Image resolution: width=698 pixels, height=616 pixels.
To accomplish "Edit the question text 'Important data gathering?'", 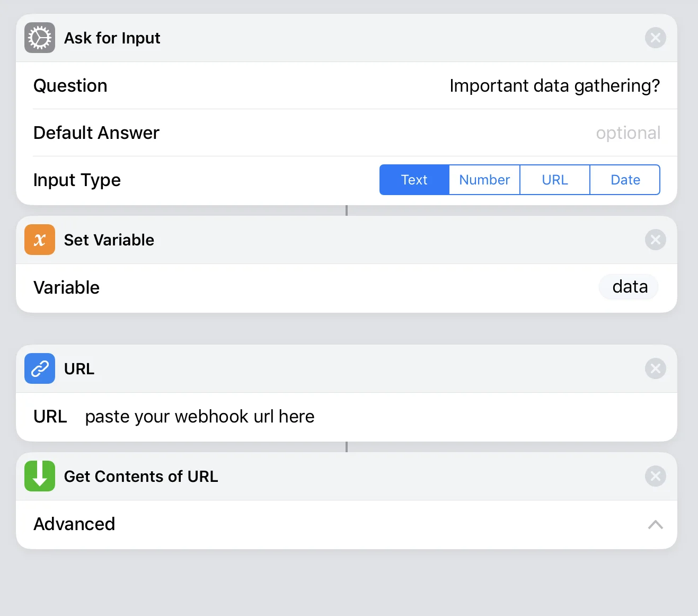I will point(555,86).
